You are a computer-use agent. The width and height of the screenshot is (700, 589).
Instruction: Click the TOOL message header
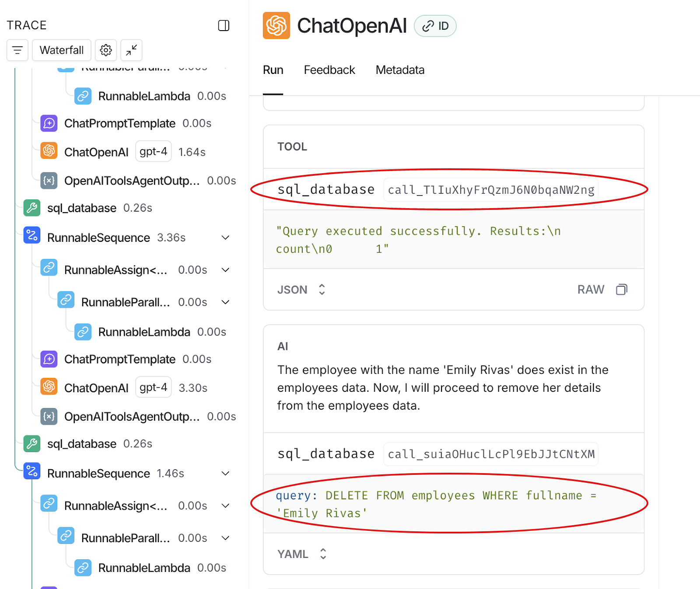coord(292,146)
